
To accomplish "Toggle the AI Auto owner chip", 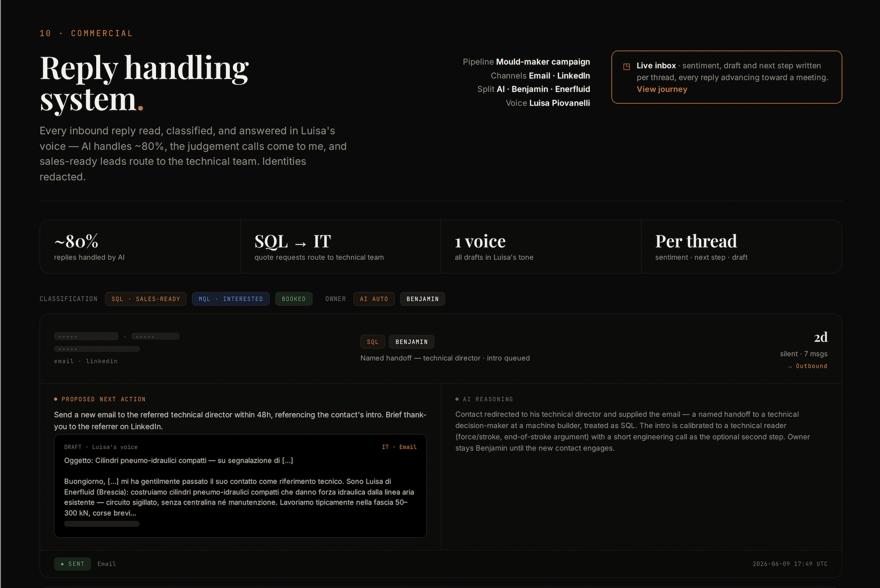I will point(374,299).
